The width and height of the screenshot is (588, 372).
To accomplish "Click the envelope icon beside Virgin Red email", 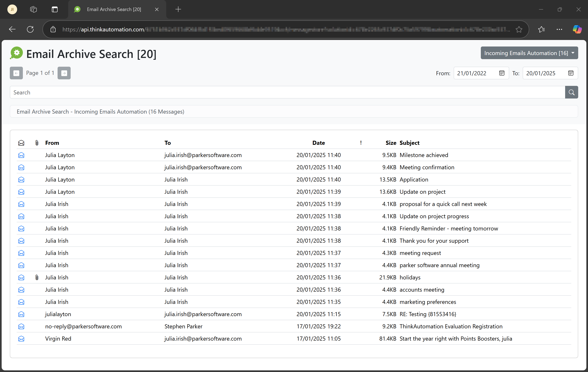I will coord(21,339).
